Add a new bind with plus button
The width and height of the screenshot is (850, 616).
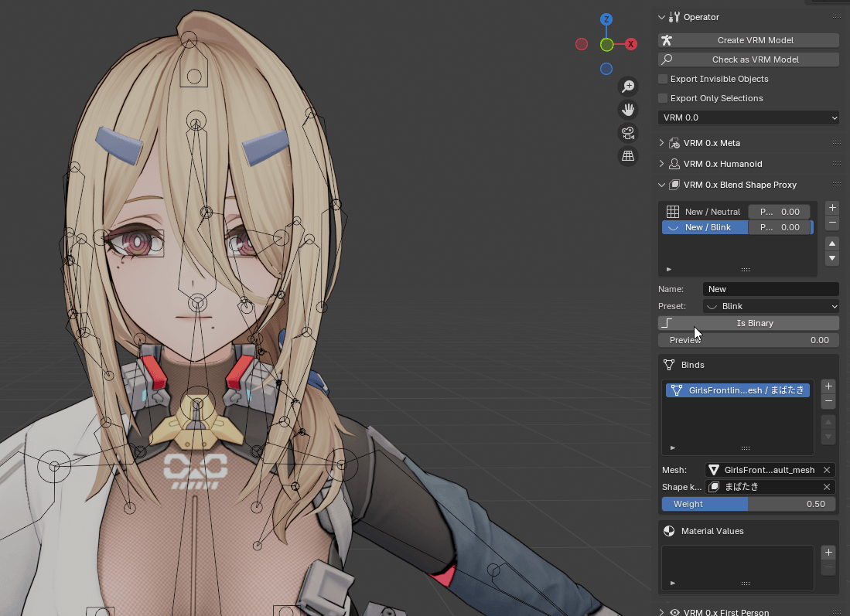point(828,386)
